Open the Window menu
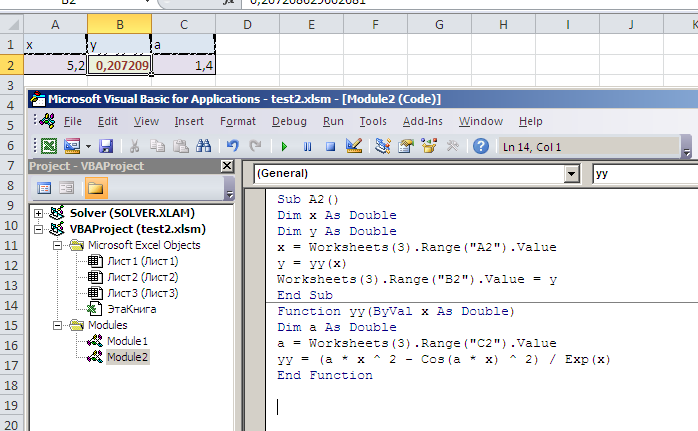This screenshot has width=698, height=431. tap(481, 121)
